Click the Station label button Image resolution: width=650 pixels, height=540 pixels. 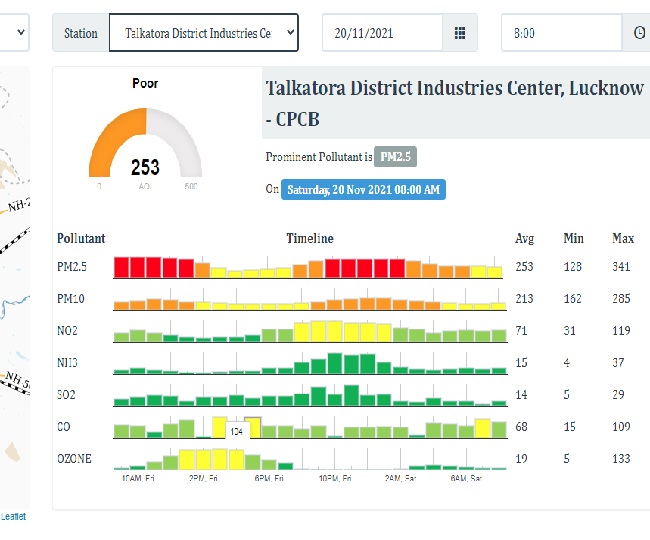81,33
